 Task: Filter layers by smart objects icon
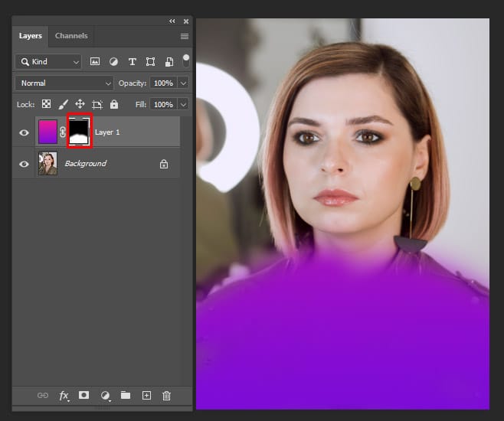[169, 62]
